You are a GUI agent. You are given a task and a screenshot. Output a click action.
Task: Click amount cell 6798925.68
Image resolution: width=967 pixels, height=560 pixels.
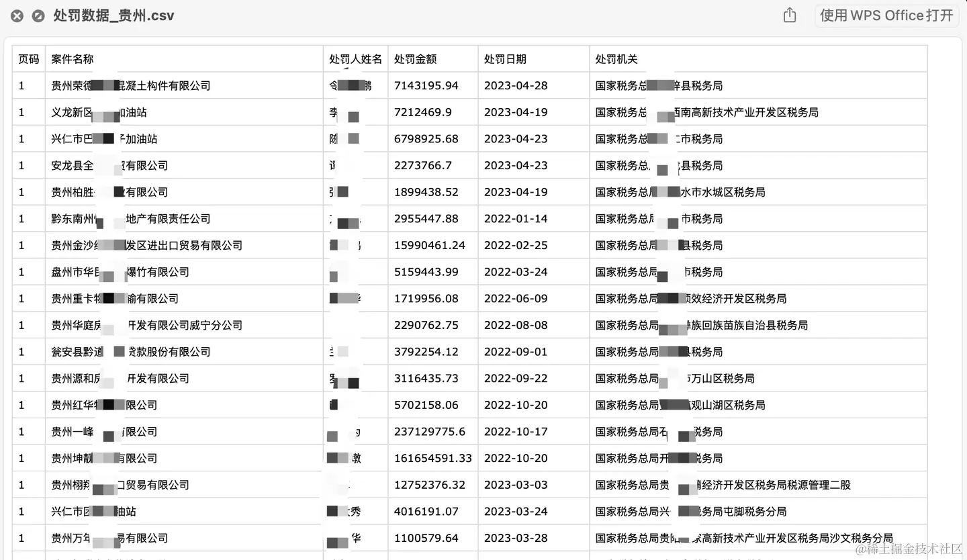pos(433,139)
